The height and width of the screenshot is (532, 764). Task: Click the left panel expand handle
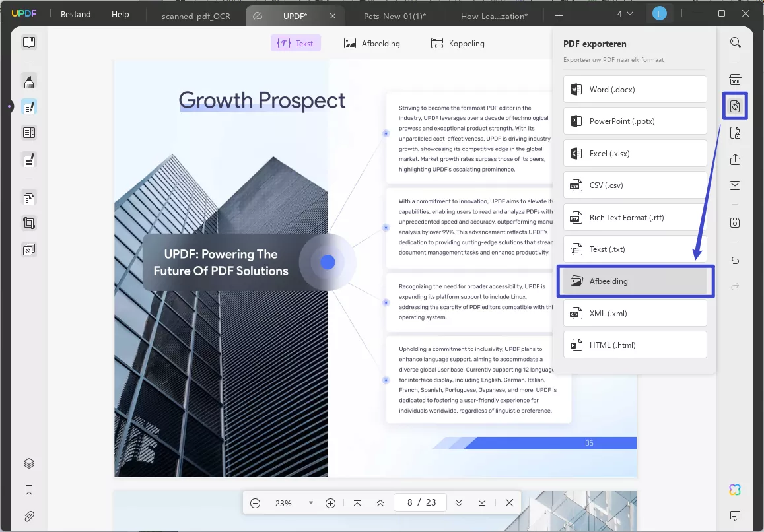pos(9,106)
